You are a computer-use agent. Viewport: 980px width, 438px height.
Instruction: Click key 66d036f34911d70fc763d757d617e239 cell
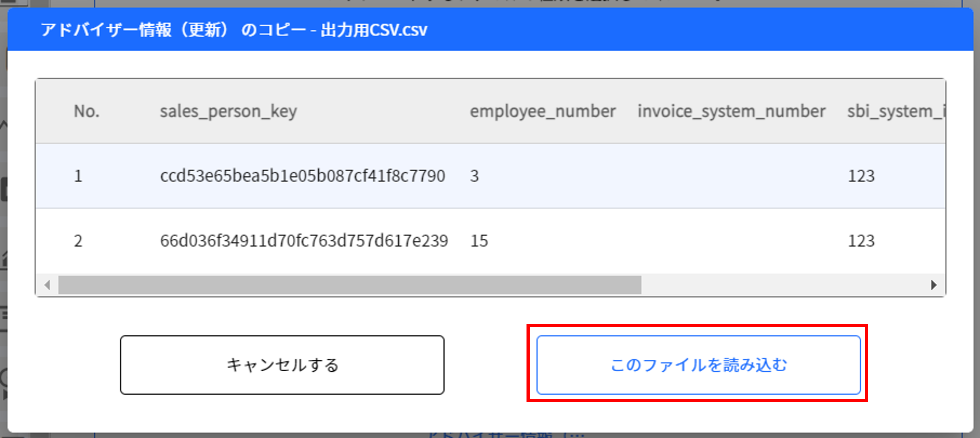click(x=304, y=241)
